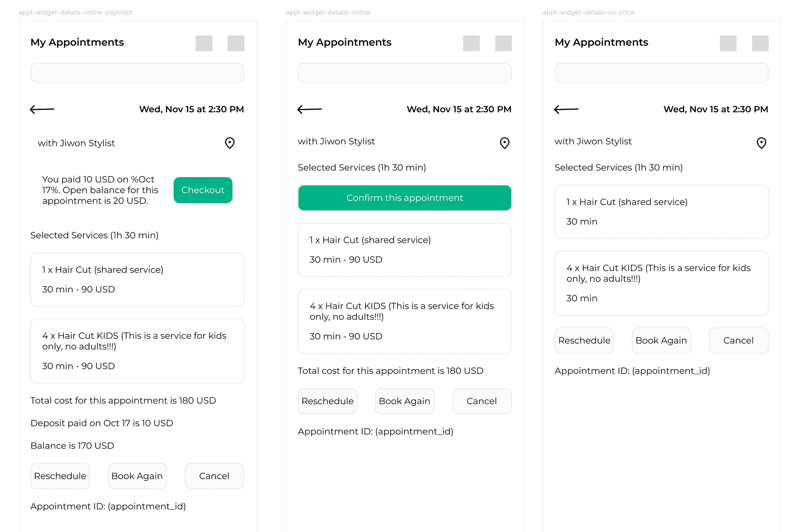Image resolution: width=798 pixels, height=532 pixels.
Task: Click back arrow in no-price widget
Action: [566, 109]
